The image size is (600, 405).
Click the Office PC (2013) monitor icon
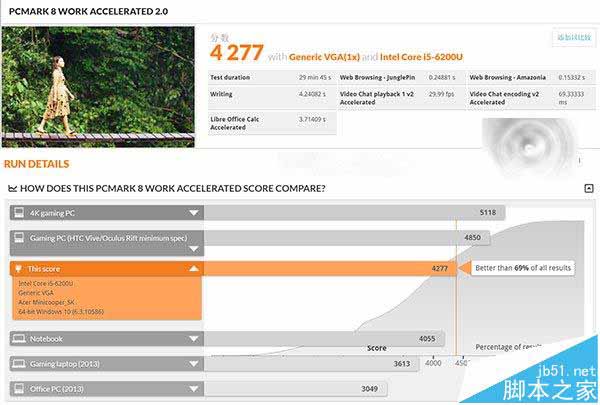click(x=19, y=389)
